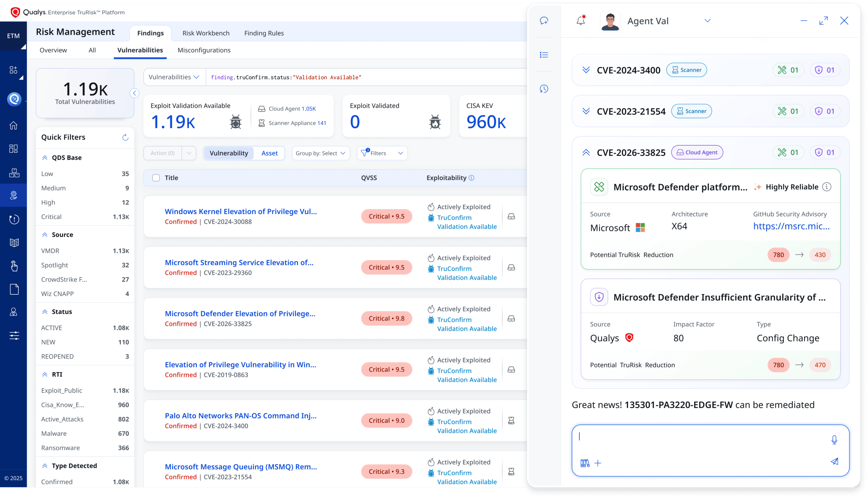Screen dimensions: 868x498
Task: Refresh Quick Filters with reload icon
Action: click(125, 137)
